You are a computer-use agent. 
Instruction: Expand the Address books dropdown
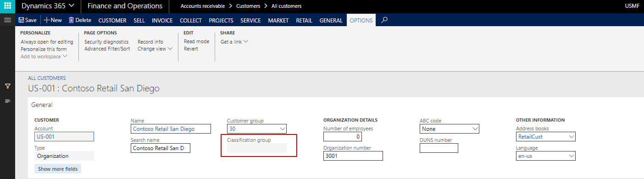pyautogui.click(x=571, y=137)
